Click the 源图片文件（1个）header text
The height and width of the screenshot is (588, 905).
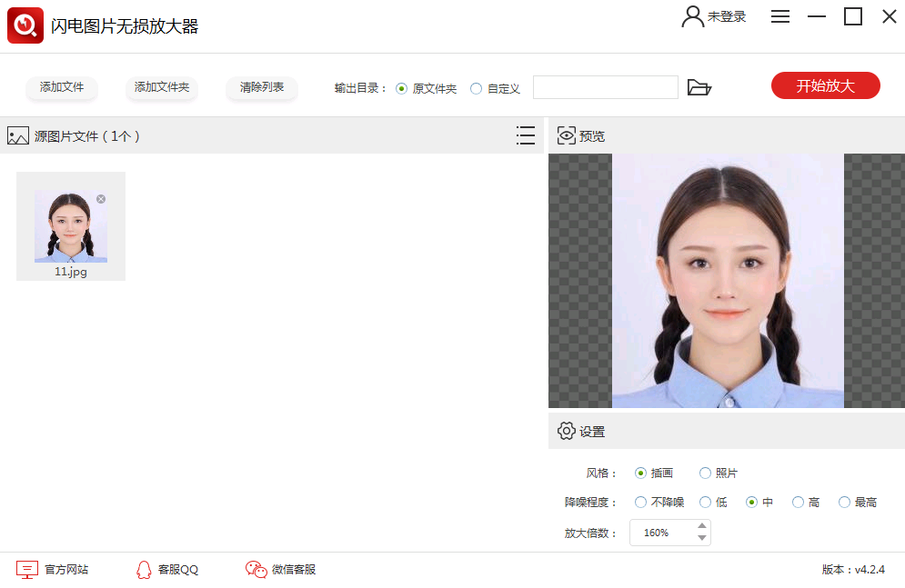click(x=87, y=136)
